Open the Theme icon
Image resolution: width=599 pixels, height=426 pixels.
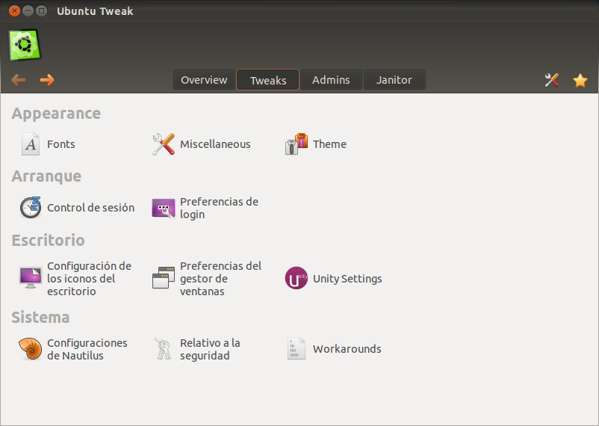click(296, 144)
